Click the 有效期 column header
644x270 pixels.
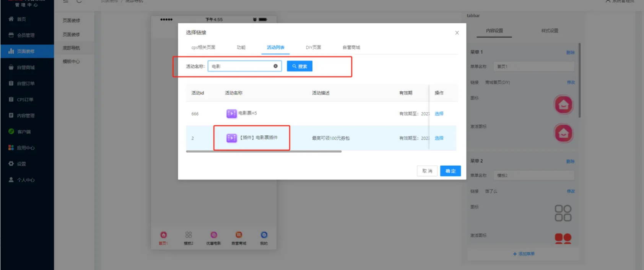point(406,93)
